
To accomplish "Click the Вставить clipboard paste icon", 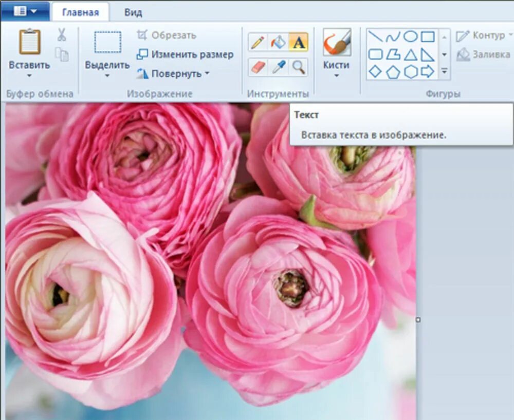I will 29,42.
